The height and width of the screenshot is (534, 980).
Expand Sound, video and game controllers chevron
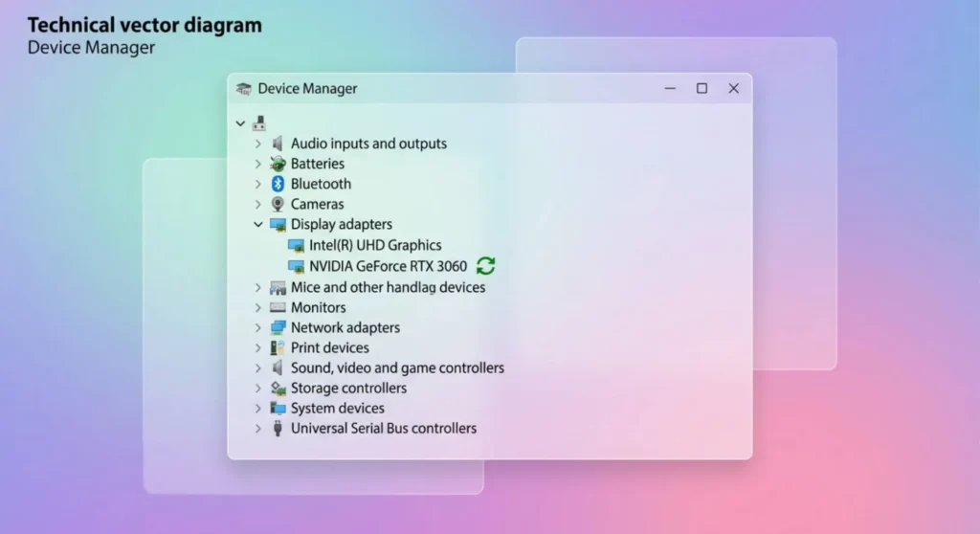click(258, 368)
